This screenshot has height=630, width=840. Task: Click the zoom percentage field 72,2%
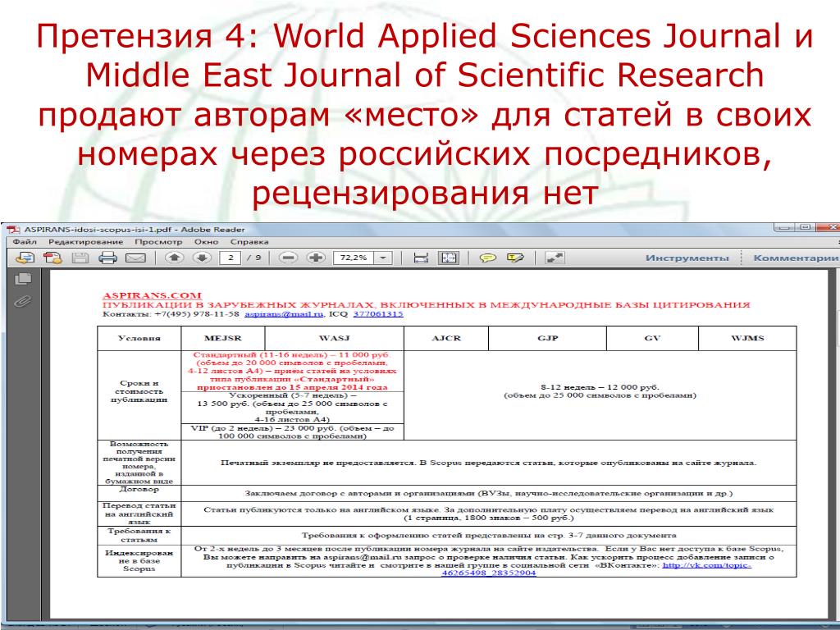click(354, 258)
